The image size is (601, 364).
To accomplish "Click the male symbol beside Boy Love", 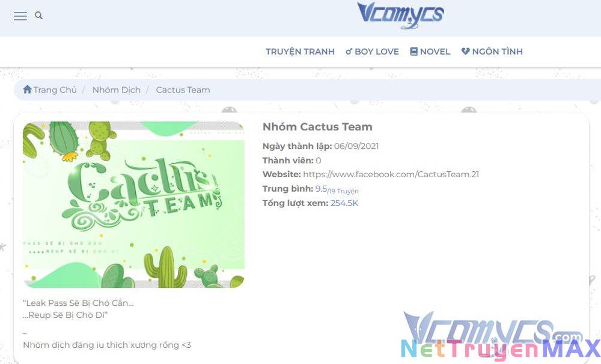I will click(x=349, y=52).
